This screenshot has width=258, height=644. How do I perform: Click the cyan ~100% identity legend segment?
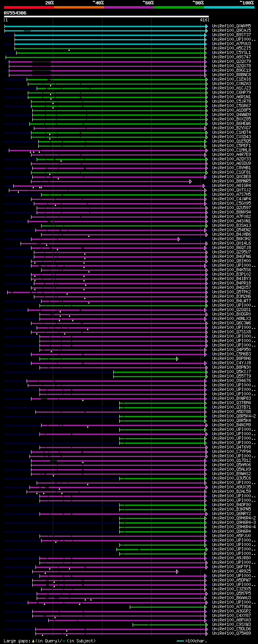pyautogui.click(x=229, y=7)
